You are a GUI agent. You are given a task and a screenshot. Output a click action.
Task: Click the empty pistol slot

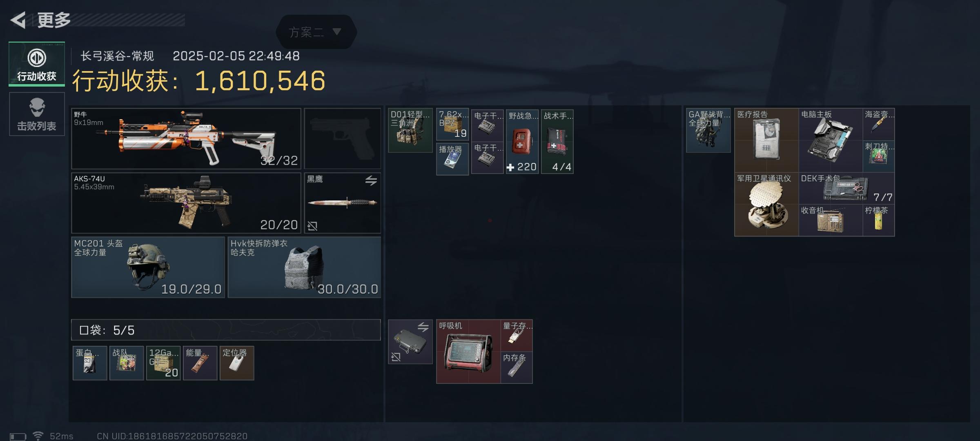tap(343, 138)
